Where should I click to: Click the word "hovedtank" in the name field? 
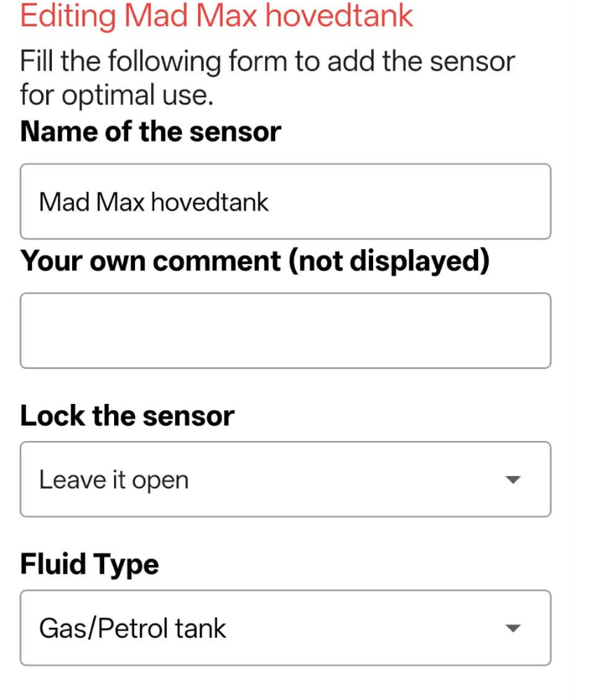pyautogui.click(x=210, y=202)
